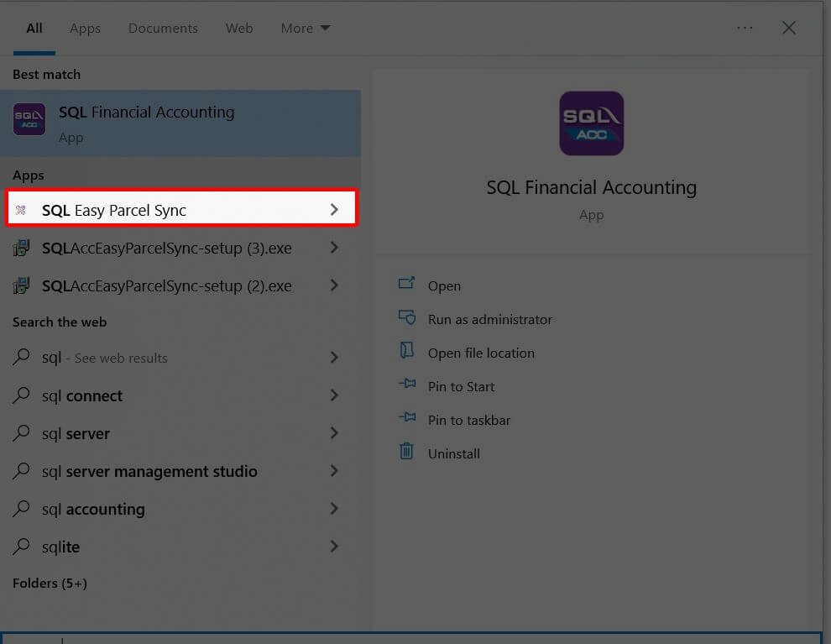Choose Pin to taskbar
The height and width of the screenshot is (644, 831).
pos(469,421)
